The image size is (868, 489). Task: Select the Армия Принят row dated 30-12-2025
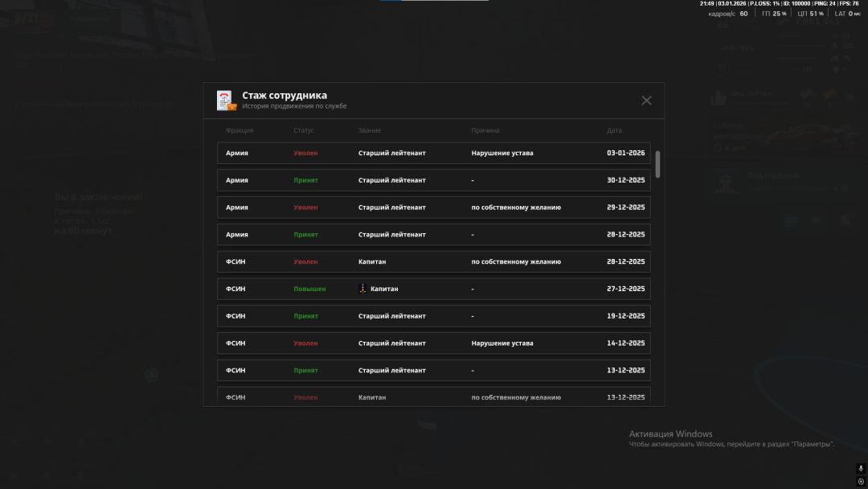[433, 180]
